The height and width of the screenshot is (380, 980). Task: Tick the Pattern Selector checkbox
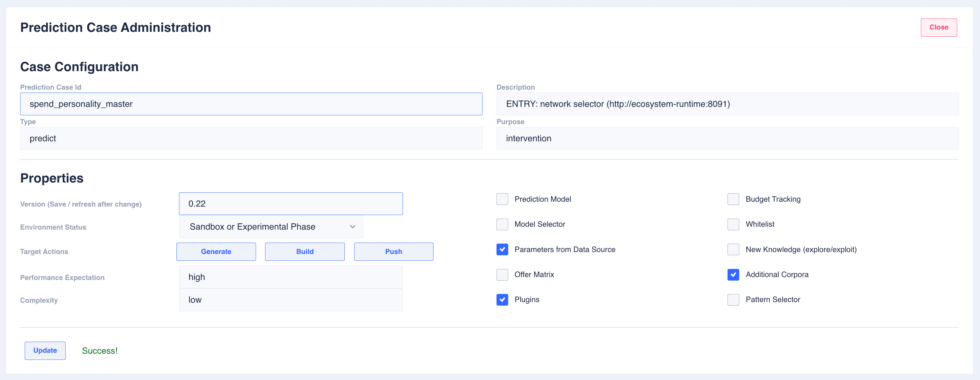(733, 300)
